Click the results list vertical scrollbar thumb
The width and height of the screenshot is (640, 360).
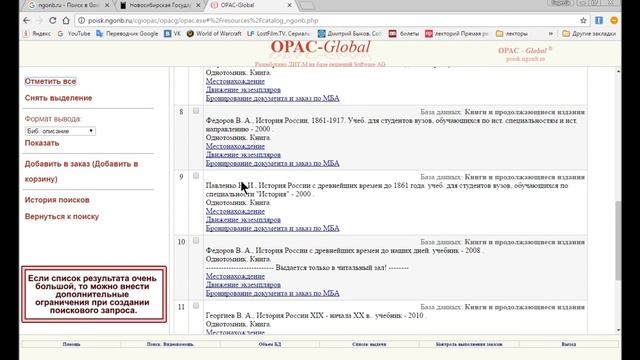[618, 240]
